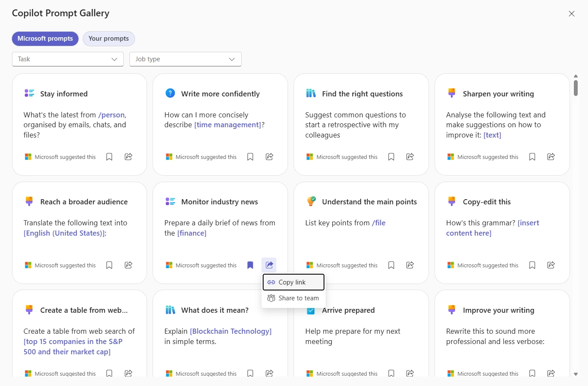Click the S&P 500 companies placeholder text
Screen dimensions: 588x386
click(73, 347)
